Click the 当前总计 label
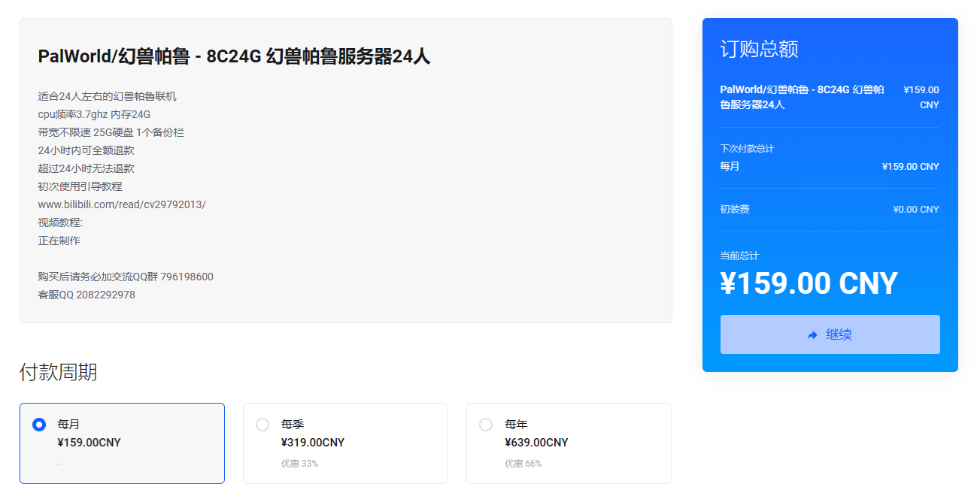This screenshot has width=980, height=484. 739,256
